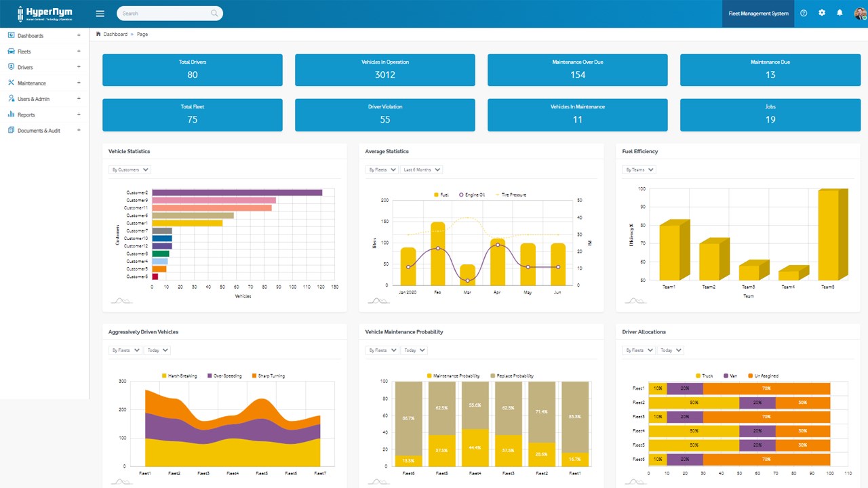The width and height of the screenshot is (868, 488).
Task: Click the Maintenance wrench icon in sidebar
Action: click(x=11, y=83)
